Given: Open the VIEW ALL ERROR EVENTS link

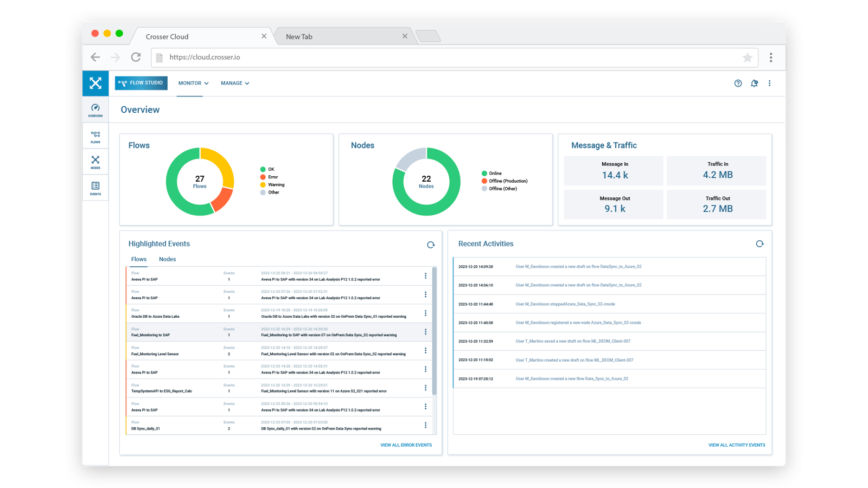Looking at the screenshot, I should (x=406, y=445).
